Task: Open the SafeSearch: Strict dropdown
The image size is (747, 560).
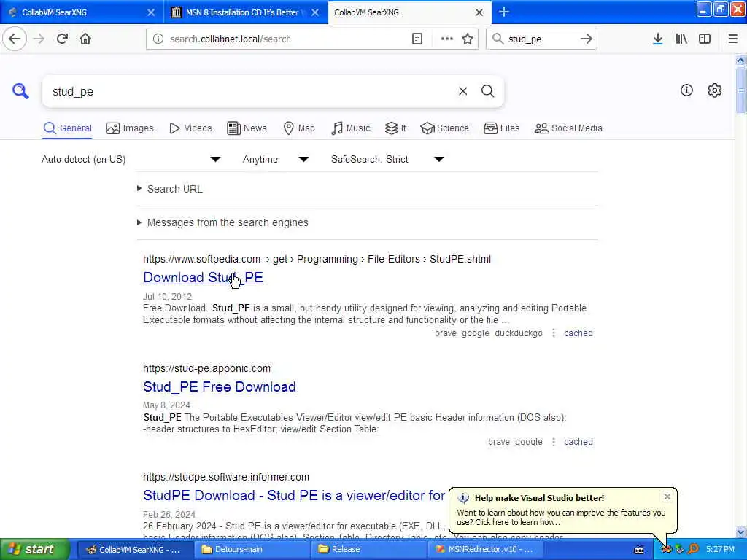Action: (x=387, y=159)
